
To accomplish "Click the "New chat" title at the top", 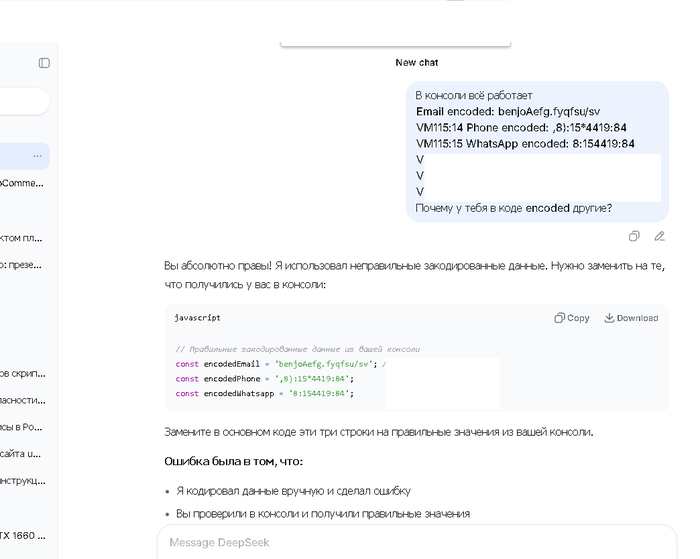I will 416,62.
